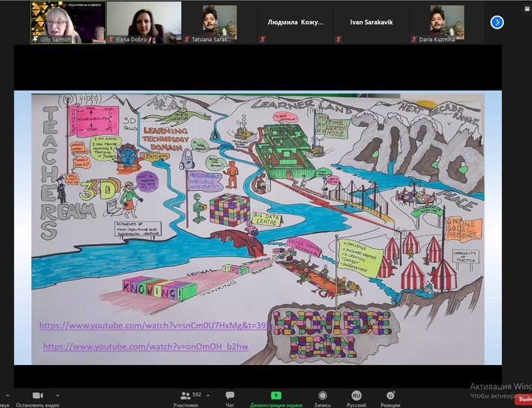This screenshot has width=532, height=408.
Task: Select Daria Kuzmina's video thumbnail
Action: (x=447, y=22)
